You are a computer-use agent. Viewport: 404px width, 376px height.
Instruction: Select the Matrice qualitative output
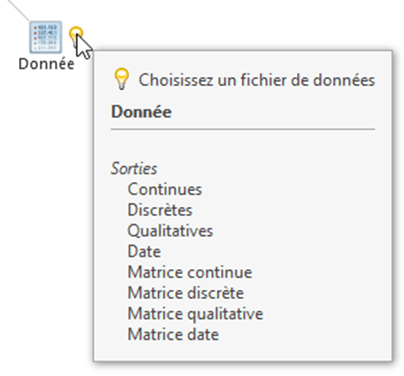coord(195,314)
